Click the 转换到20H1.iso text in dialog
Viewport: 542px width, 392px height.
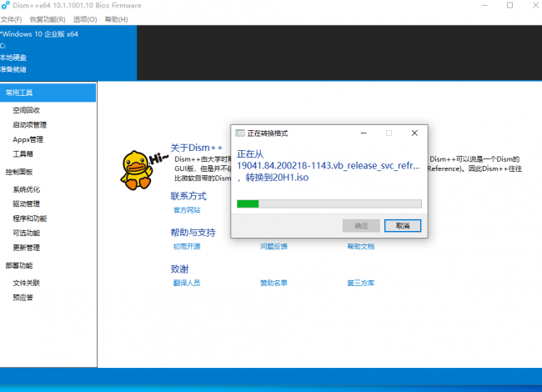tap(277, 178)
